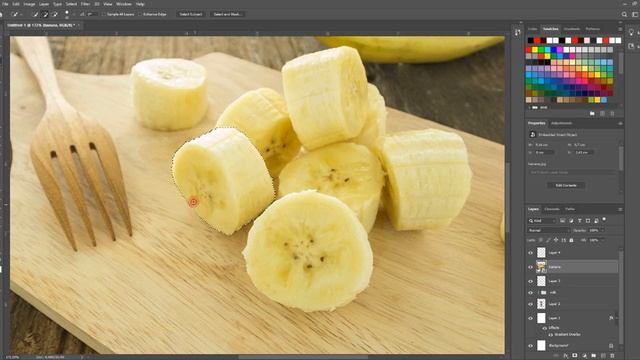The image size is (640, 360).
Task: Filter layers by type layer icon
Action: (580, 221)
